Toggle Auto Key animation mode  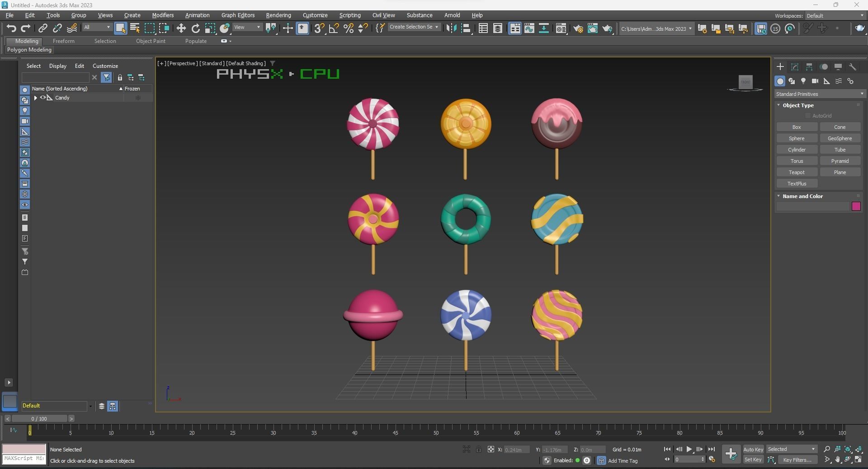(753, 449)
